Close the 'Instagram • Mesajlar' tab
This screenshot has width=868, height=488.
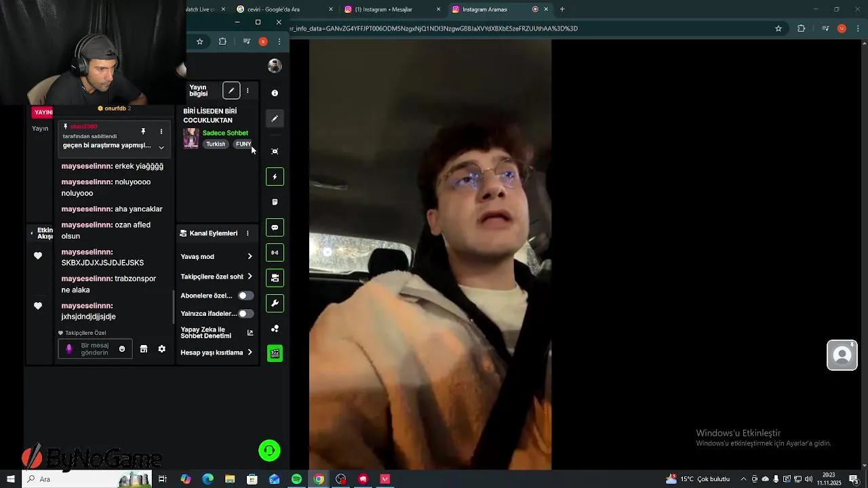(x=439, y=9)
